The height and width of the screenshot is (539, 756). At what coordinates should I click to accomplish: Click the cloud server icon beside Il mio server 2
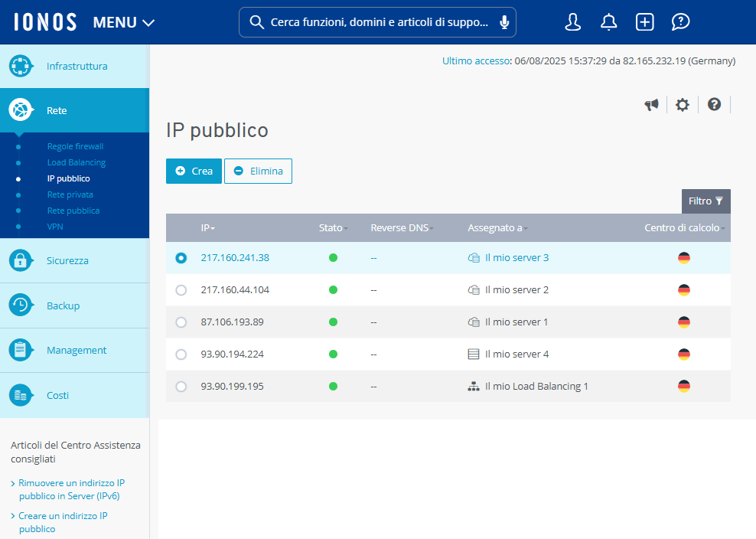(474, 290)
